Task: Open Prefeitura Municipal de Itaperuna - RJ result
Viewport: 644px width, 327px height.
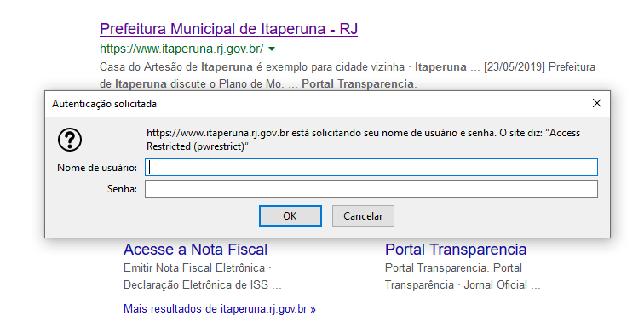Action: (x=229, y=29)
